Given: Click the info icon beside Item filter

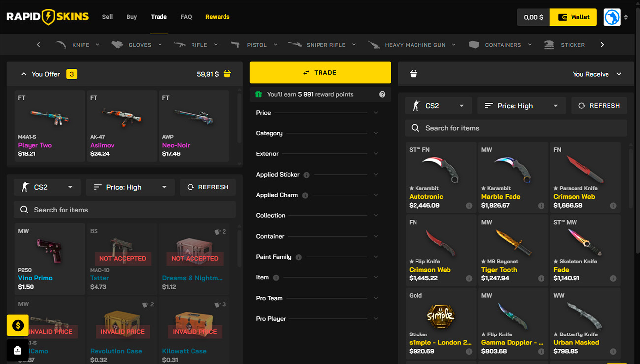Looking at the screenshot, I should coord(276,278).
